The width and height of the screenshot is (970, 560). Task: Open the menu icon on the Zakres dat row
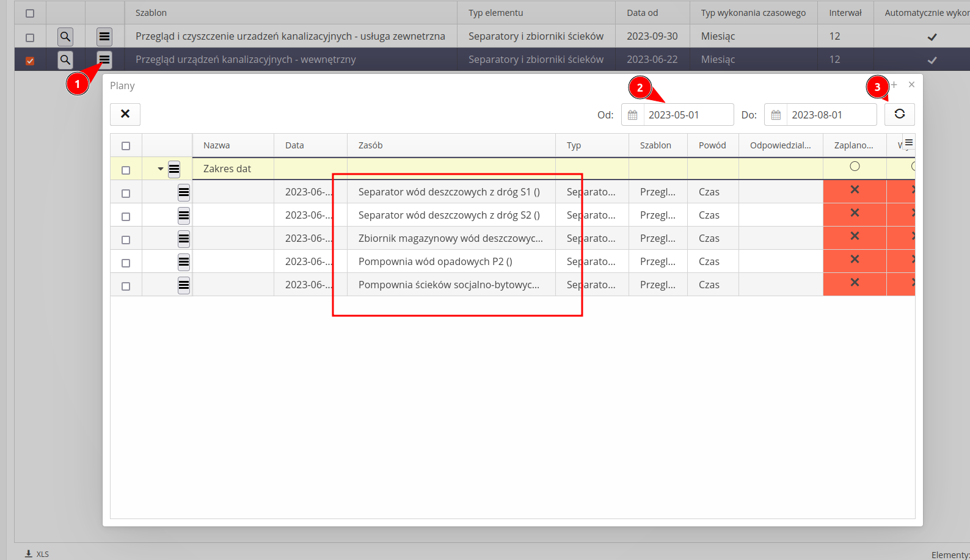pyautogui.click(x=174, y=169)
